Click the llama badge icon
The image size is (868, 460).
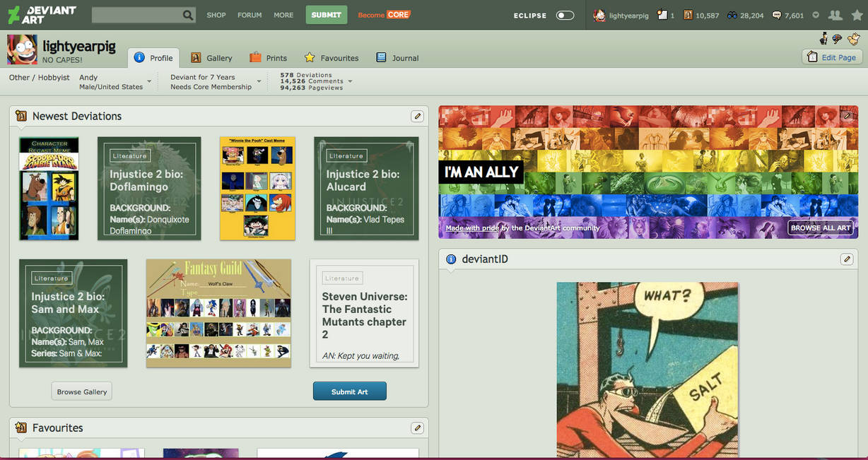click(x=854, y=38)
